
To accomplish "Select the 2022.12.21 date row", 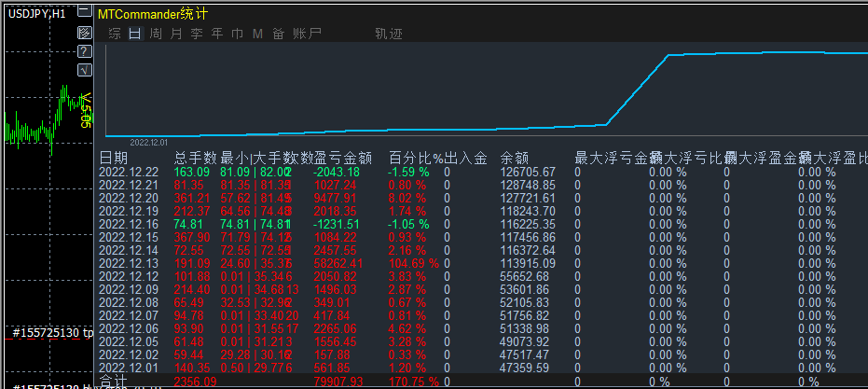I will pos(129,185).
